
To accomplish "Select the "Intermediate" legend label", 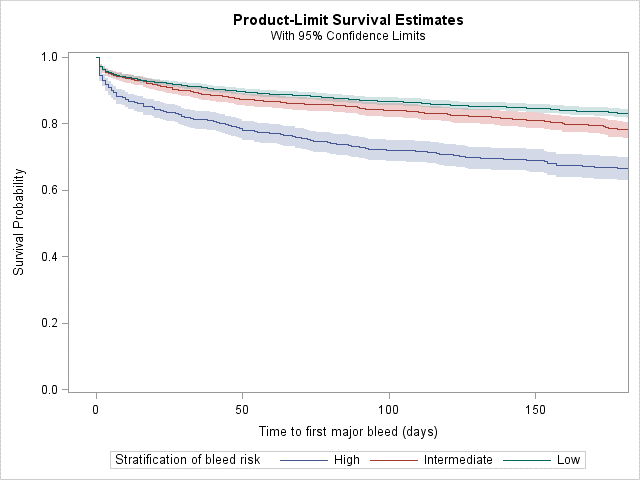I will coord(458,460).
